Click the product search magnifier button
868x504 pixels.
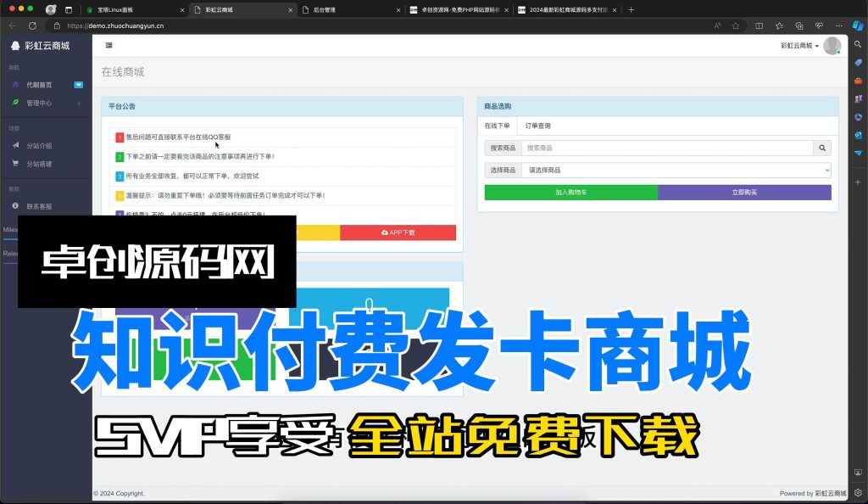tap(822, 148)
